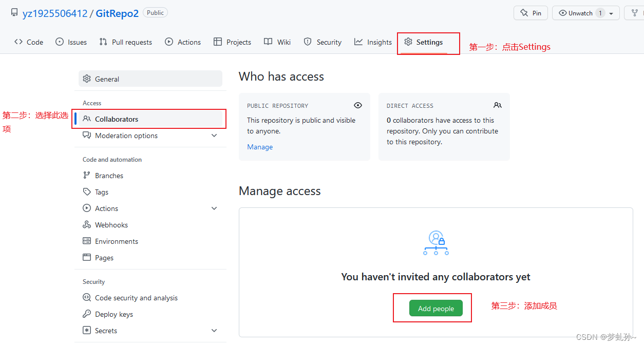Screen dimensions: 644x346
Task: Open Environments settings
Action: pos(150,241)
